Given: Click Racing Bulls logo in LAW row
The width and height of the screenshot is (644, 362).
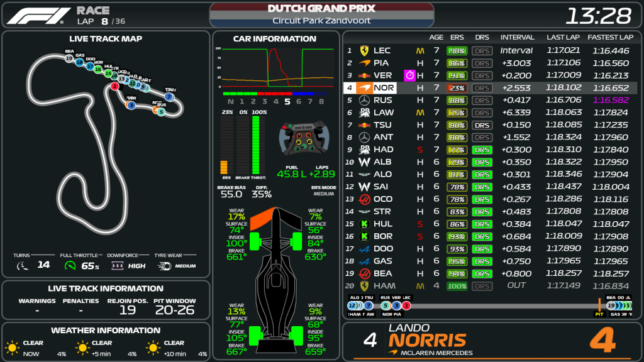Looking at the screenshot, I should [x=364, y=112].
